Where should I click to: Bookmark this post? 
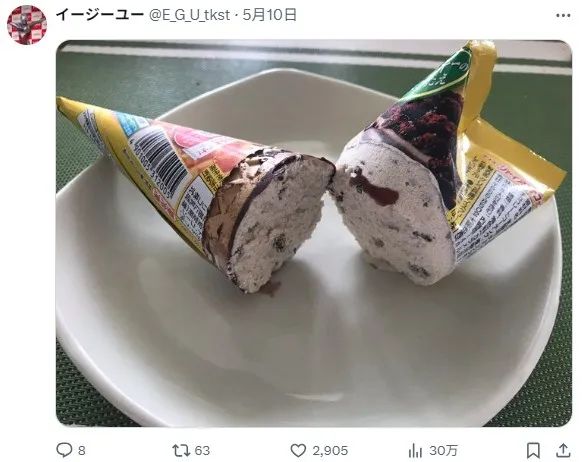[x=533, y=450]
